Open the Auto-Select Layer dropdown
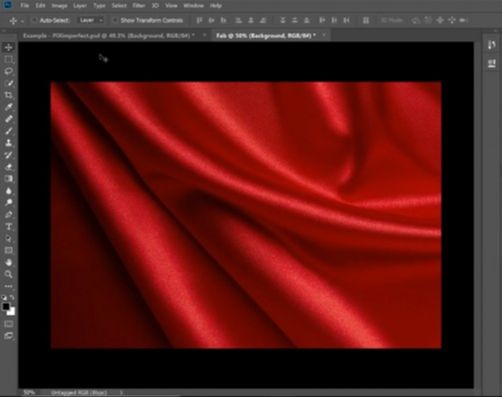Viewport: 502px width, 397px height. [x=91, y=20]
